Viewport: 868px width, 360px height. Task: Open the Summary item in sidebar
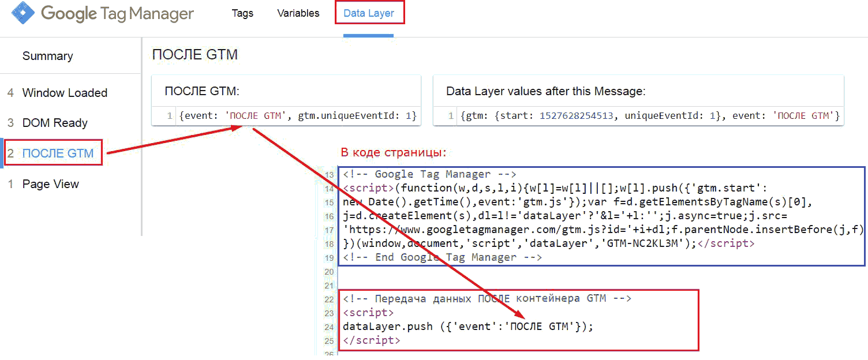tap(47, 56)
